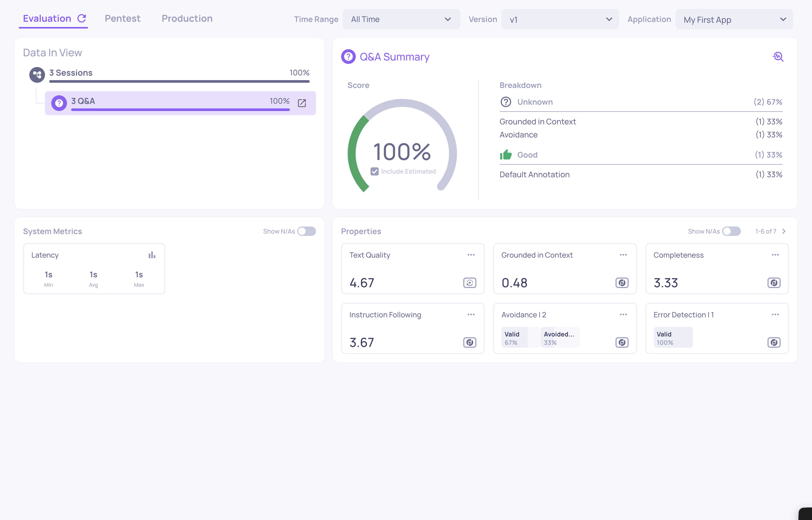Open the Time Range dropdown
Image resolution: width=812 pixels, height=520 pixels.
point(401,19)
